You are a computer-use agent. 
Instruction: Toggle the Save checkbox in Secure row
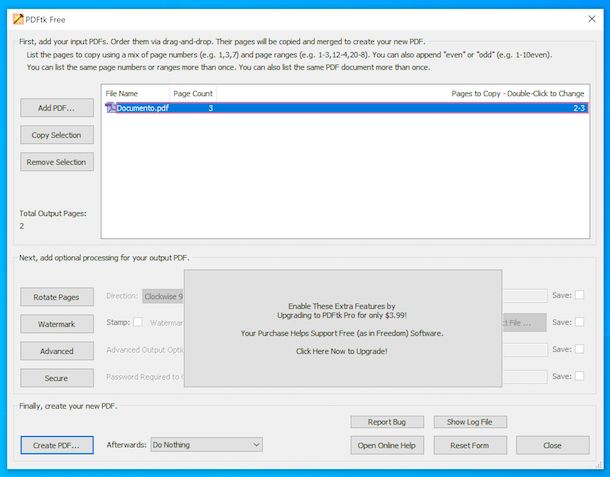pyautogui.click(x=579, y=376)
